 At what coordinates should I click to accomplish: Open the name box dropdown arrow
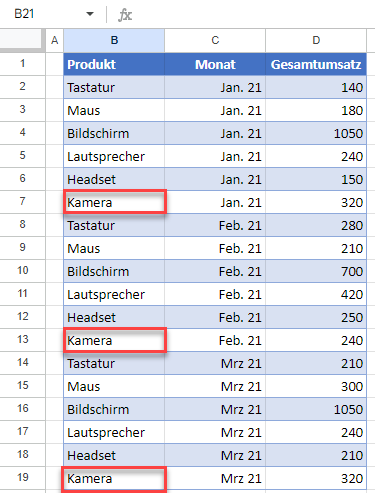click(x=90, y=14)
